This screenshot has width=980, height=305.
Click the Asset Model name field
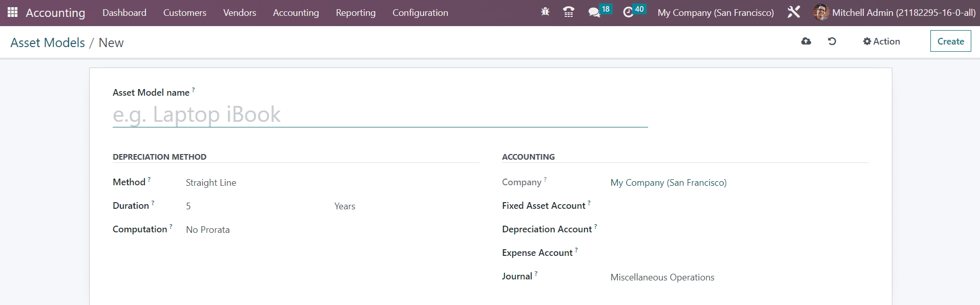click(x=380, y=115)
